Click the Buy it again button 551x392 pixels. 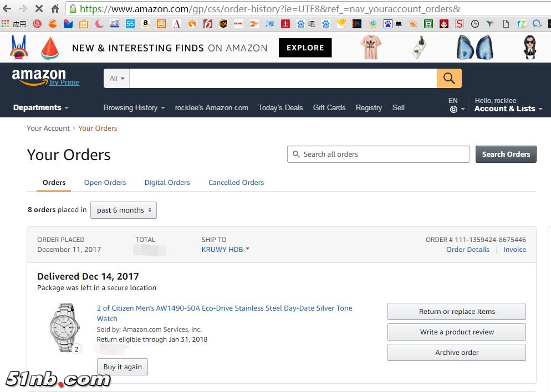(x=123, y=367)
